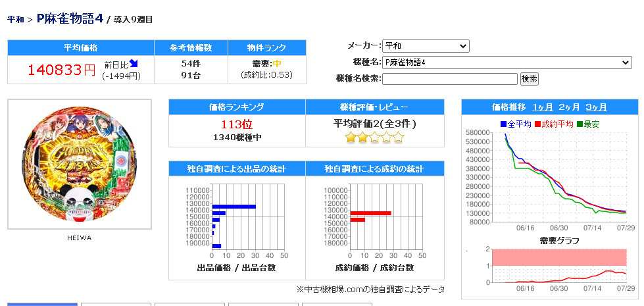Click the blue down arrow next to 前日比
The height and width of the screenshot is (306, 644).
134,63
